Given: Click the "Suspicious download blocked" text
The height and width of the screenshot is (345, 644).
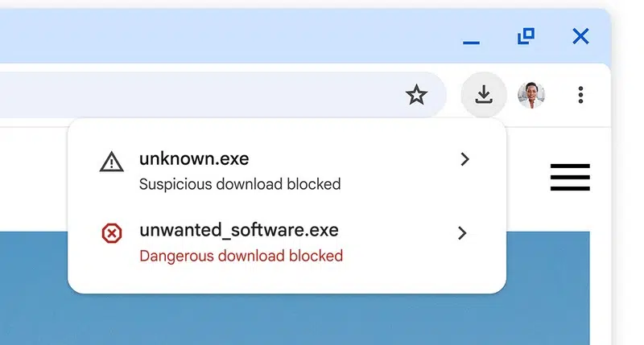Looking at the screenshot, I should [x=240, y=184].
